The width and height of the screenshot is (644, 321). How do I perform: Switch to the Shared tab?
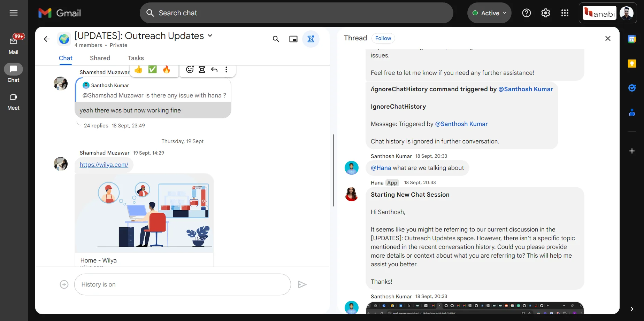(x=100, y=58)
